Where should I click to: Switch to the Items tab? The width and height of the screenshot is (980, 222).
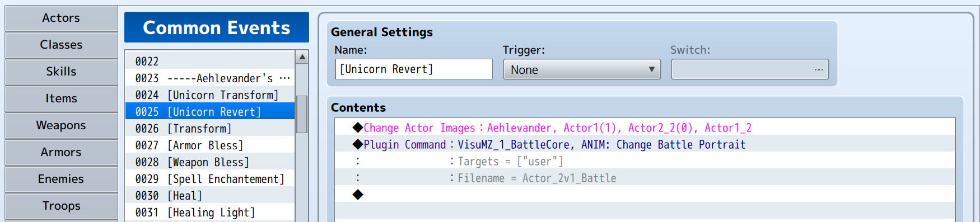tap(61, 98)
